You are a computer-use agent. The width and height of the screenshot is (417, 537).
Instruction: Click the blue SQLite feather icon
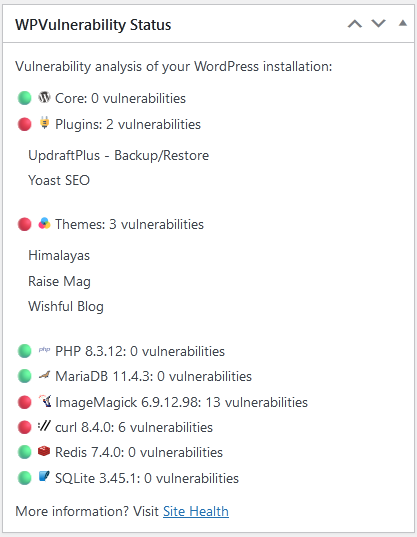pyautogui.click(x=44, y=476)
